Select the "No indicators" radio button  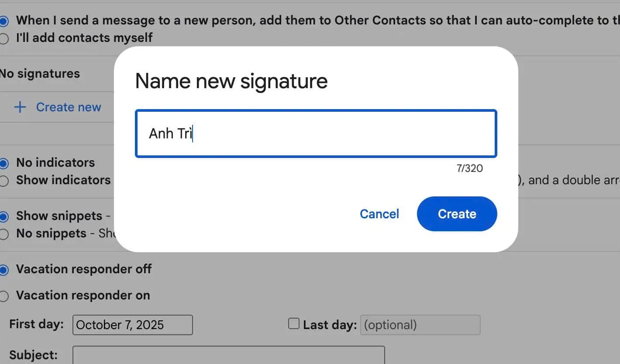point(4,164)
